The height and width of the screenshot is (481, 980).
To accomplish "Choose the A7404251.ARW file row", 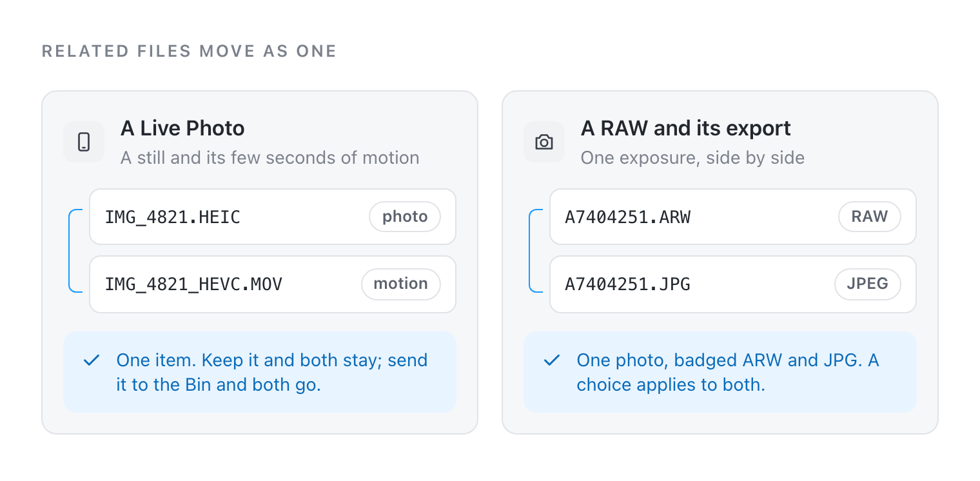I will [x=733, y=217].
